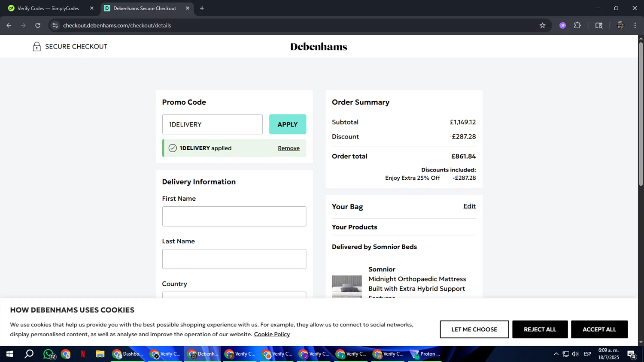Open the Windows Start menu
The width and height of the screenshot is (644, 362).
[x=9, y=354]
